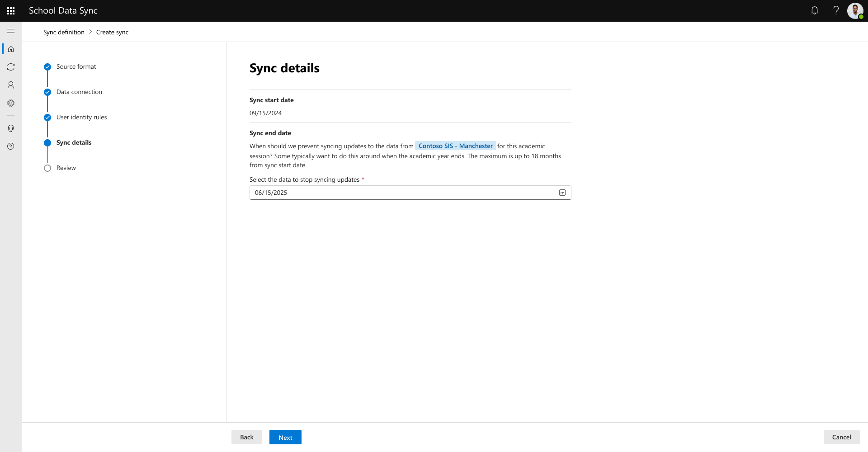Viewport: 868px width, 452px height.
Task: Open the app launcher waffle icon
Action: click(x=11, y=11)
